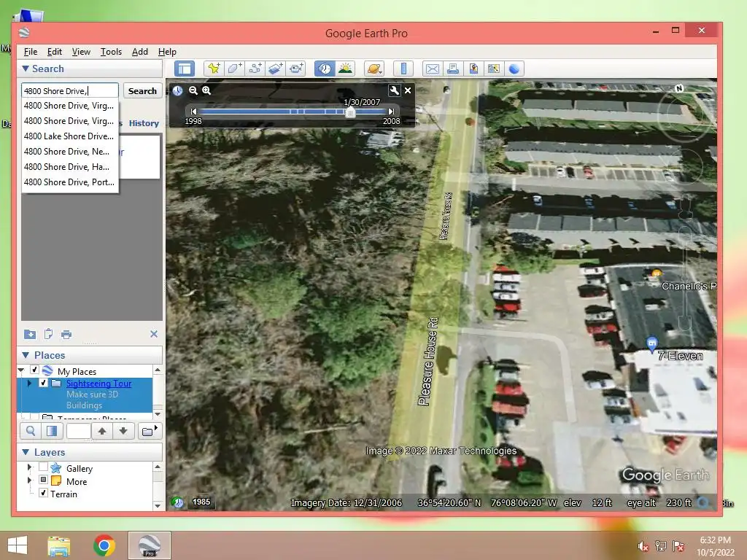The height and width of the screenshot is (560, 747).
Task: Open the planet switcher (Saturn icon)
Action: (374, 69)
